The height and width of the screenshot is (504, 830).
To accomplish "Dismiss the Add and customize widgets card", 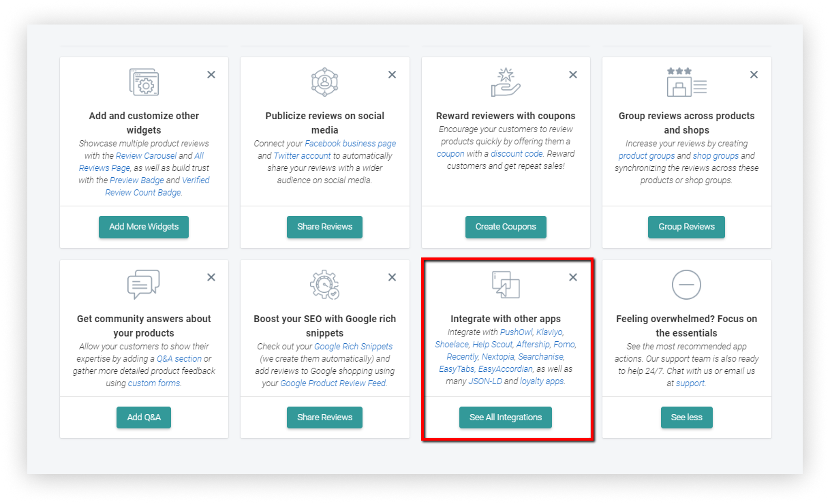I will coord(211,75).
